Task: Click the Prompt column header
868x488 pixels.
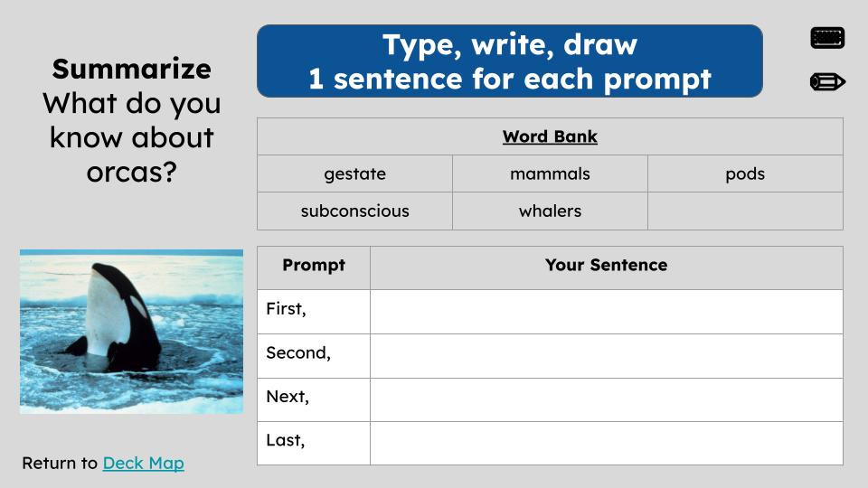Action: (x=314, y=266)
